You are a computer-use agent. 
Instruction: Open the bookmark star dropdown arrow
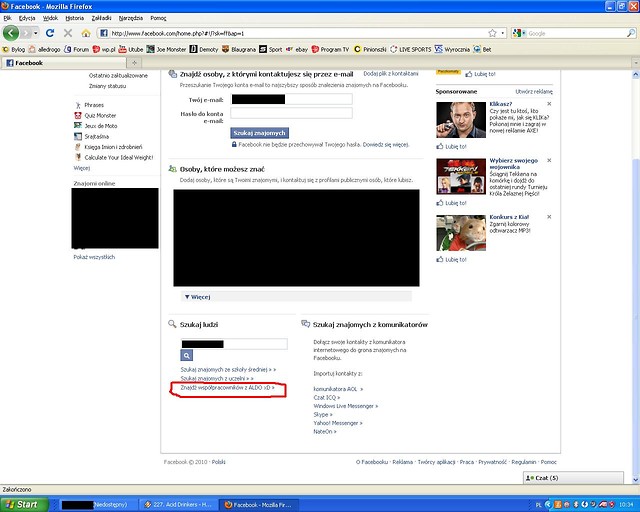(503, 33)
